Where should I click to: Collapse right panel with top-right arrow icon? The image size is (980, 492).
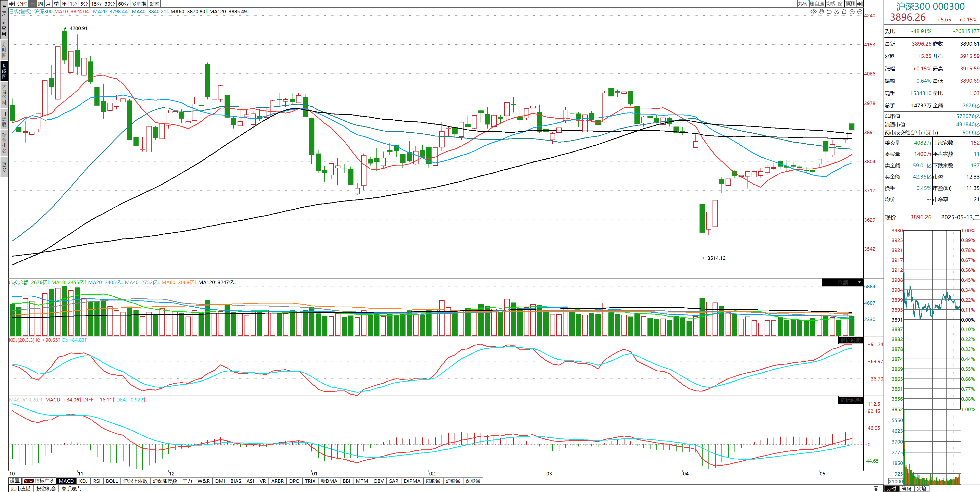point(859,3)
